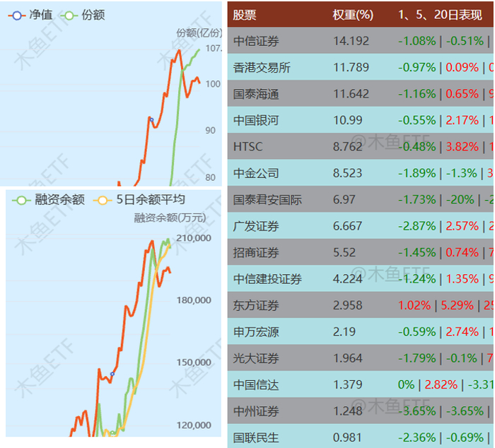This screenshot has width=495, height=448.
Task: Click the weight value 14.192
Action: (x=351, y=41)
